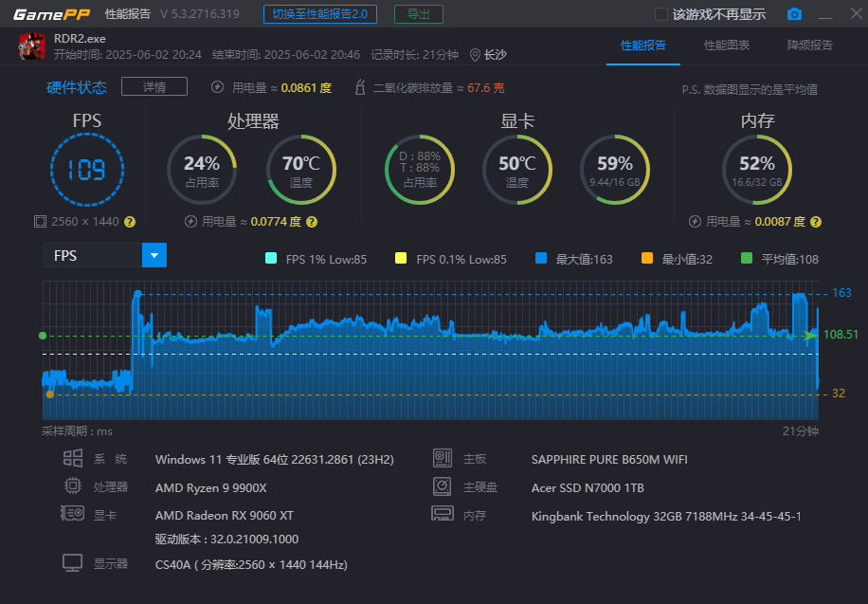Open the help icon next to 0.0087 度

pos(816,222)
